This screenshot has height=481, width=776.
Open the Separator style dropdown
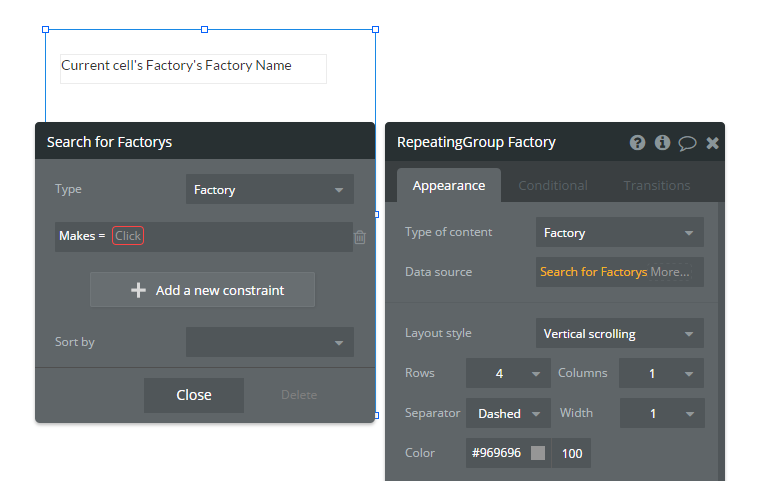click(x=510, y=413)
